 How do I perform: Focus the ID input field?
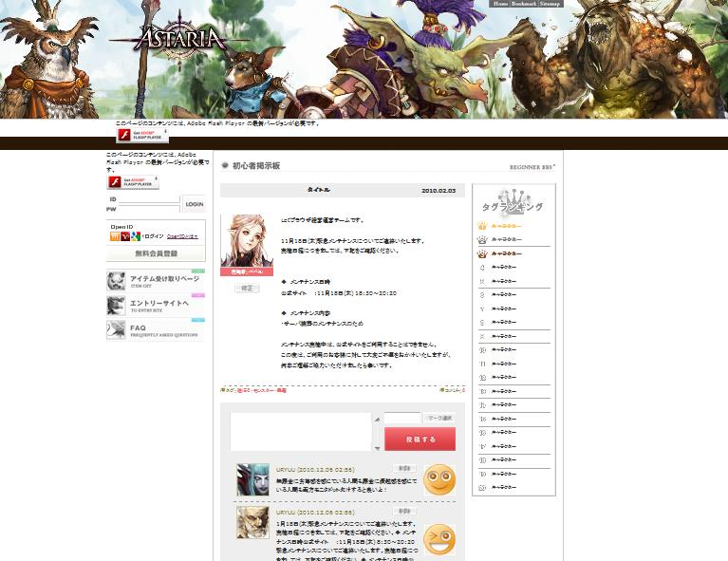pyautogui.click(x=150, y=199)
